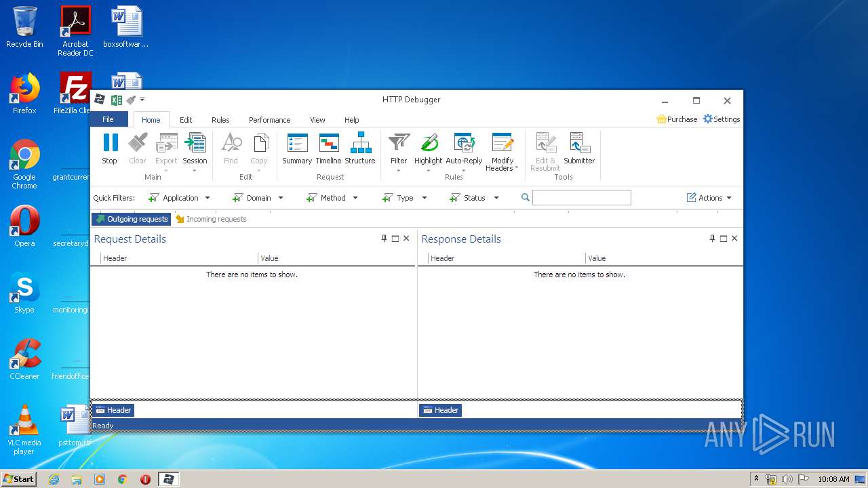Image resolution: width=868 pixels, height=488 pixels.
Task: Sort by Header column in Request Details
Action: 179,258
